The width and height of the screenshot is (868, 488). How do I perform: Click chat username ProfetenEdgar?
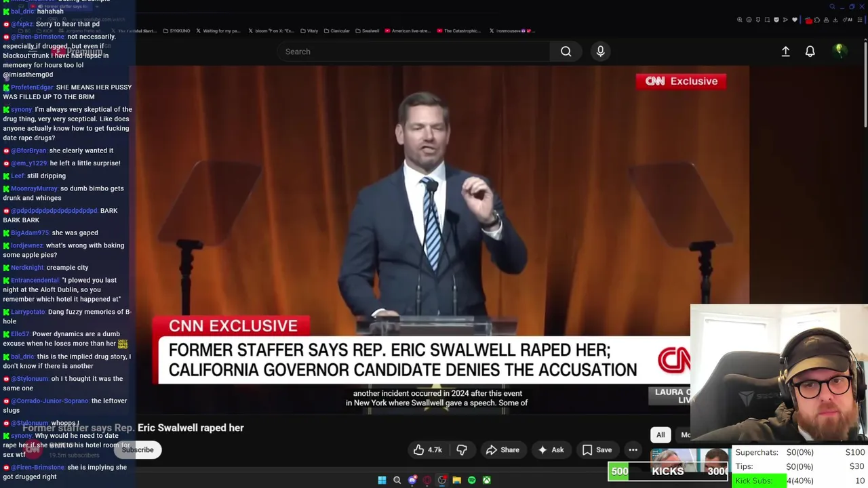32,87
